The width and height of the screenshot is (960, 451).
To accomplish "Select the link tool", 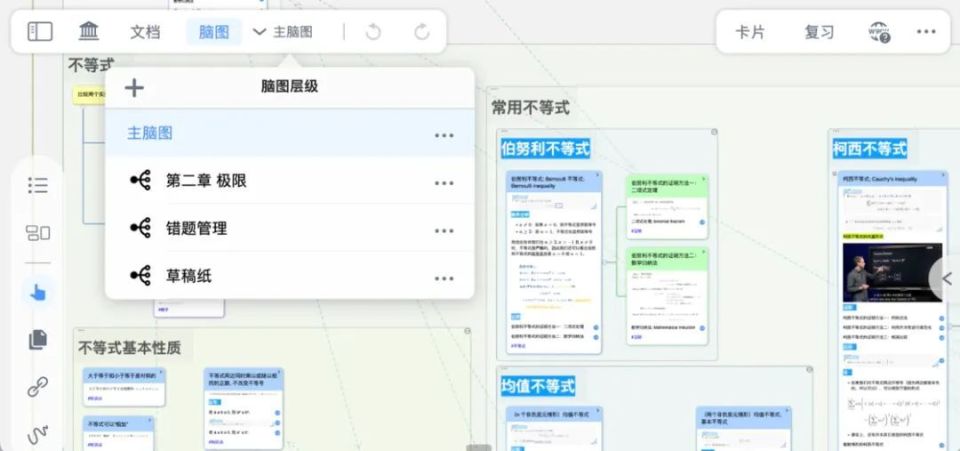I will pyautogui.click(x=38, y=387).
